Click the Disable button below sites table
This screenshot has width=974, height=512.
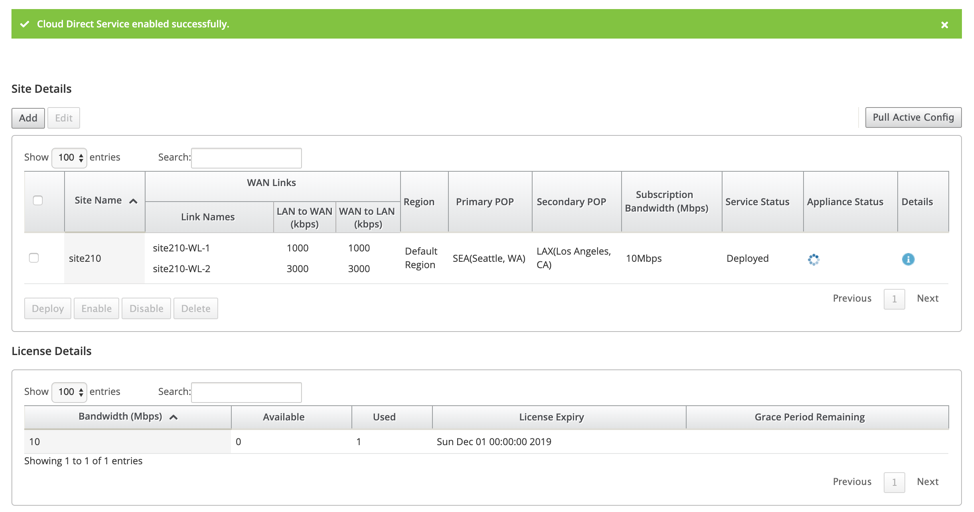tap(146, 308)
